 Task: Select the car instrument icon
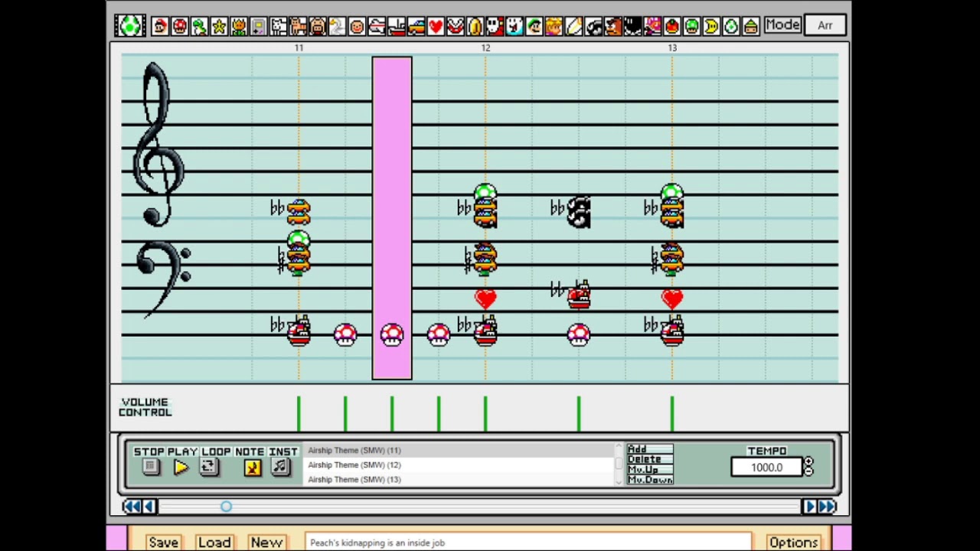click(x=416, y=27)
